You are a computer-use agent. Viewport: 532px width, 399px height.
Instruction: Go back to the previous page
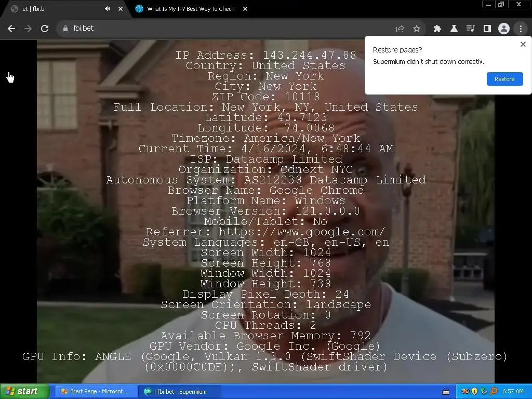pos(11,29)
